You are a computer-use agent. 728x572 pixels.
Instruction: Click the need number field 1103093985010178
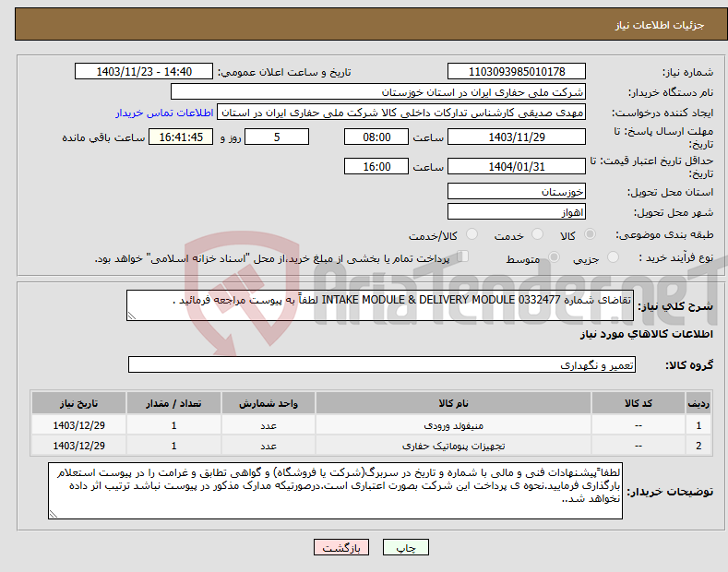517,72
